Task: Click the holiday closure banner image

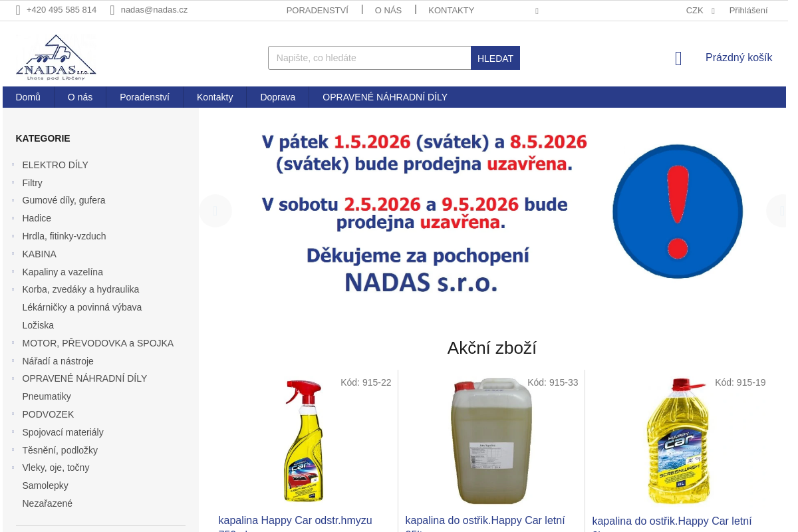Action: click(492, 212)
